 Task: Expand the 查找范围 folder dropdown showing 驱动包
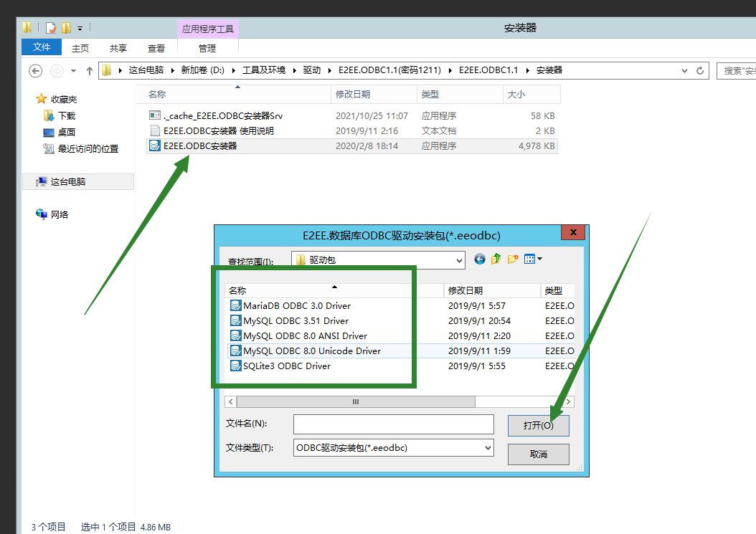point(459,260)
